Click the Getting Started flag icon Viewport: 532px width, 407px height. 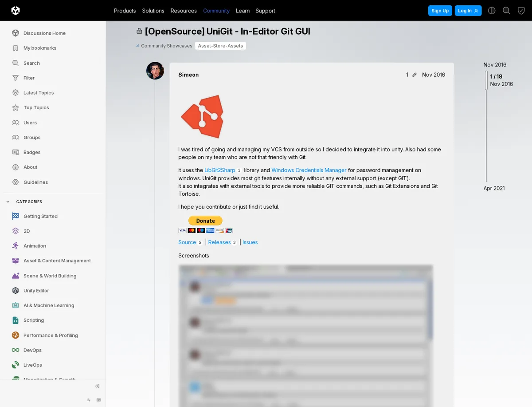[x=16, y=216]
